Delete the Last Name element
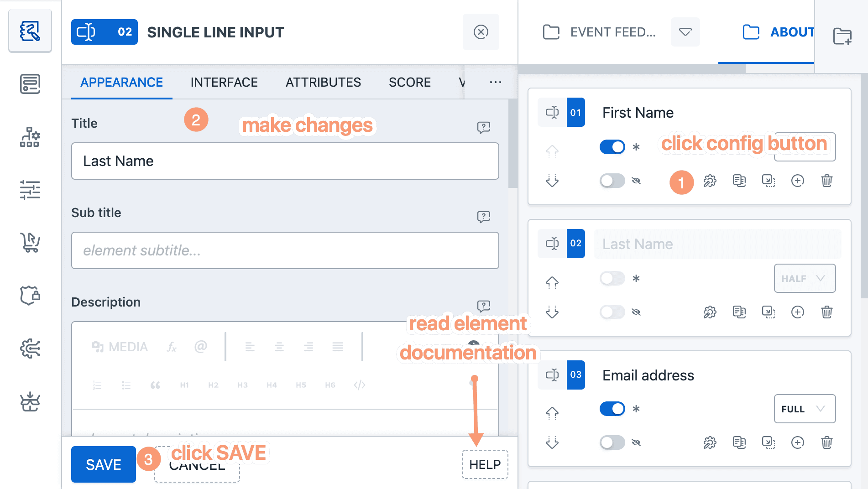The width and height of the screenshot is (868, 489). 827,312
